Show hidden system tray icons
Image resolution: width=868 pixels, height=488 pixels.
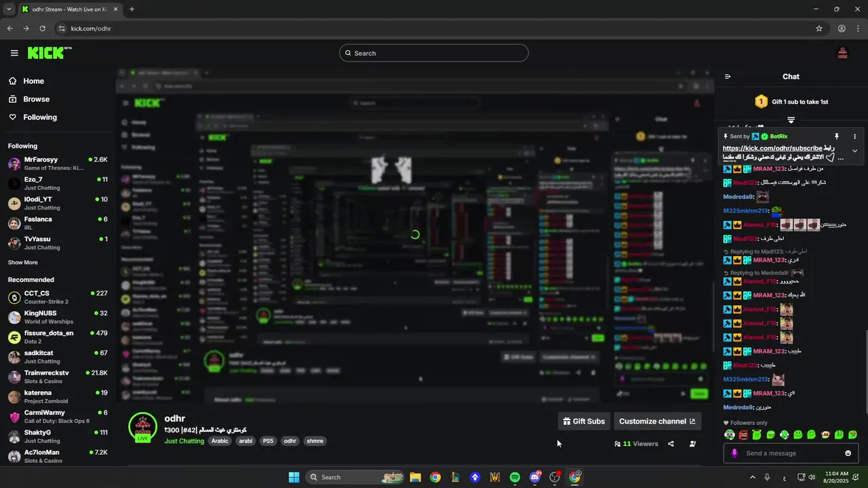click(752, 477)
